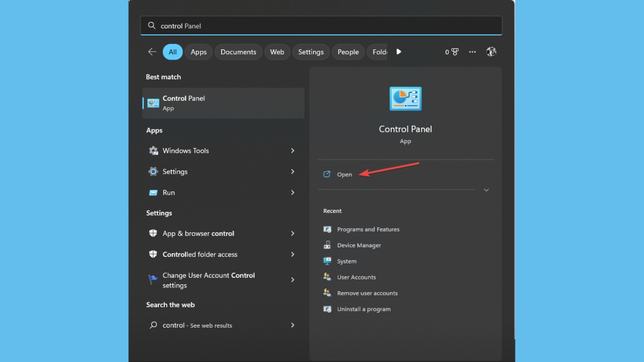Select the All filter tab
This screenshot has height=362, width=644.
click(173, 52)
